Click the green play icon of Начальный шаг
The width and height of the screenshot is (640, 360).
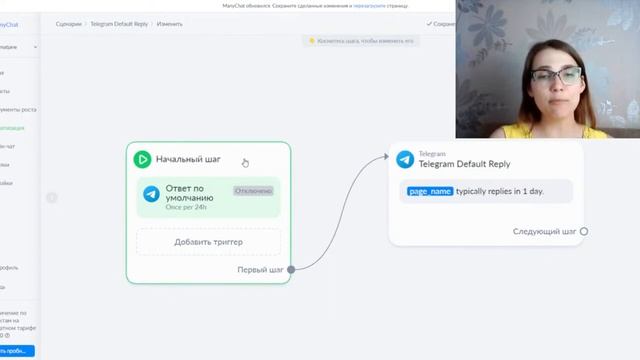142,159
